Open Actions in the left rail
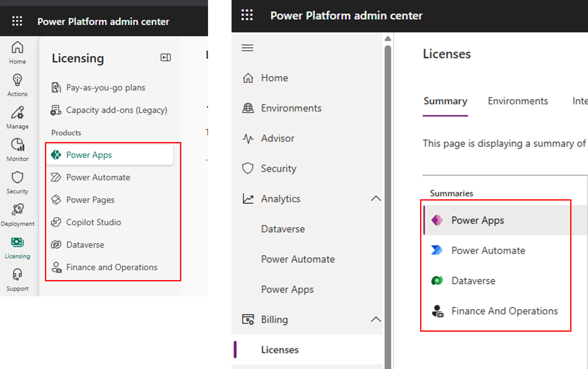 point(17,85)
